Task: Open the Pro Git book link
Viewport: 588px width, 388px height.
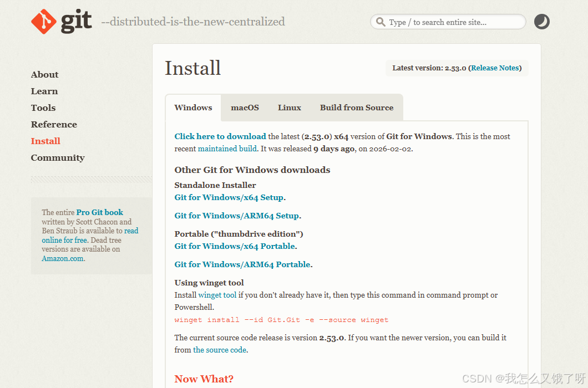Action: point(100,212)
